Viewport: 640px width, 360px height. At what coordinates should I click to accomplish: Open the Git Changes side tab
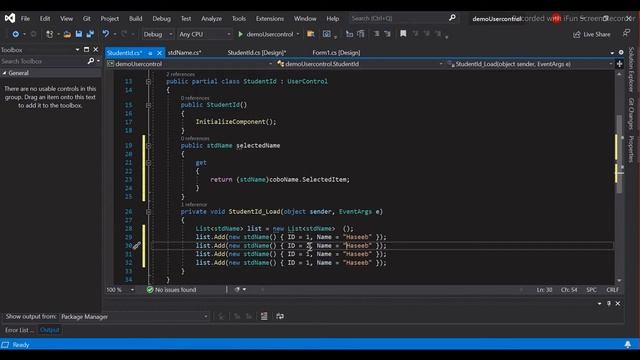click(631, 113)
